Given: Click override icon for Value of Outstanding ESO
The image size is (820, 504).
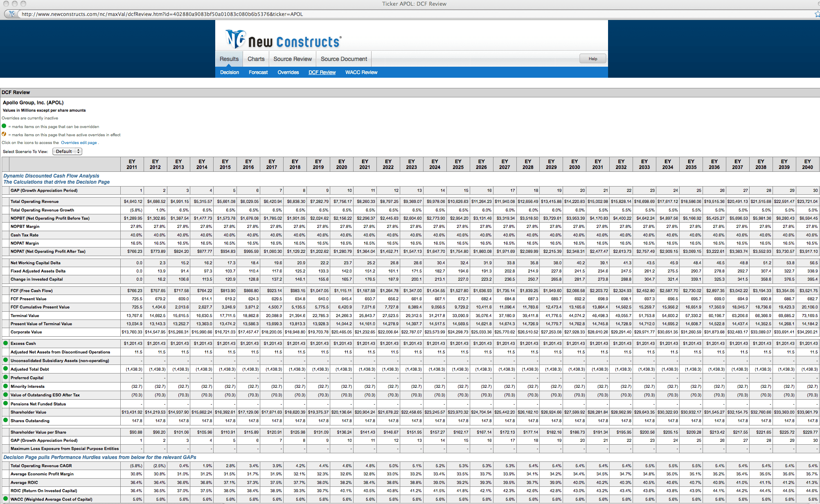Looking at the screenshot, I should pyautogui.click(x=5, y=394).
